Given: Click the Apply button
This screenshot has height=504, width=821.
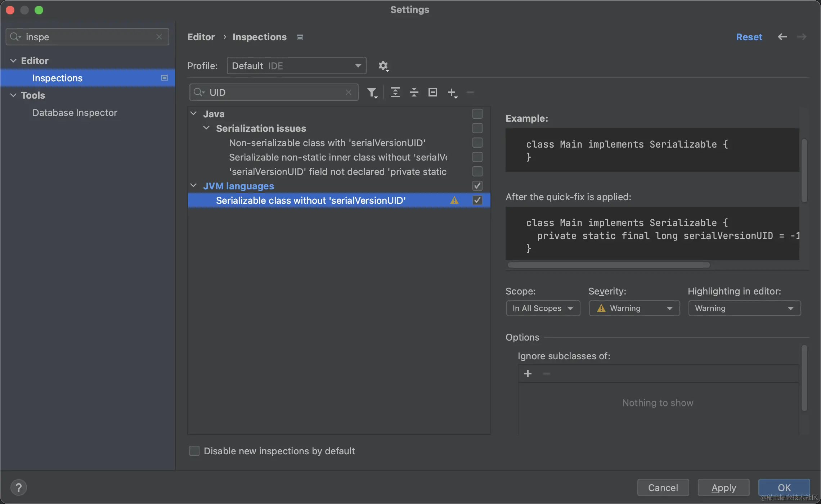Looking at the screenshot, I should (723, 487).
